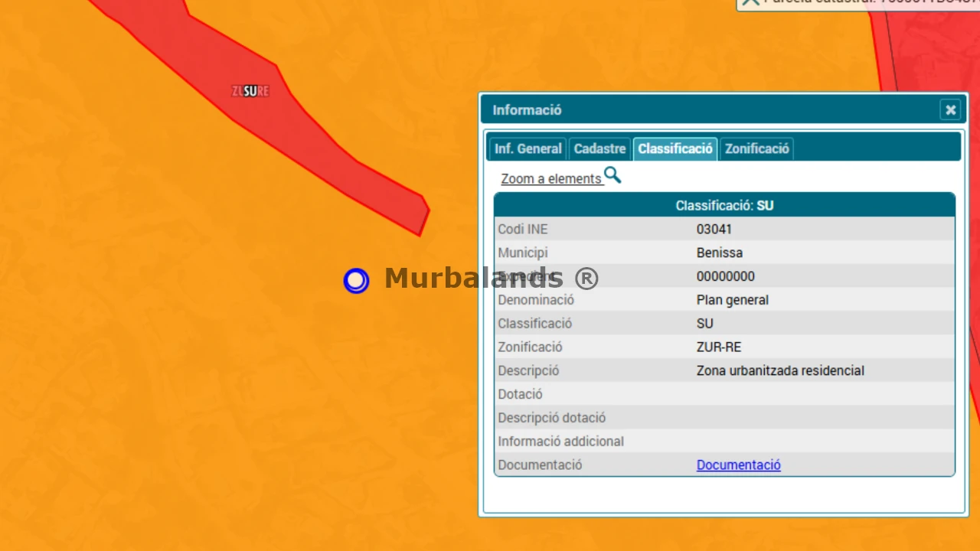Click the blue circle map marker

click(356, 281)
